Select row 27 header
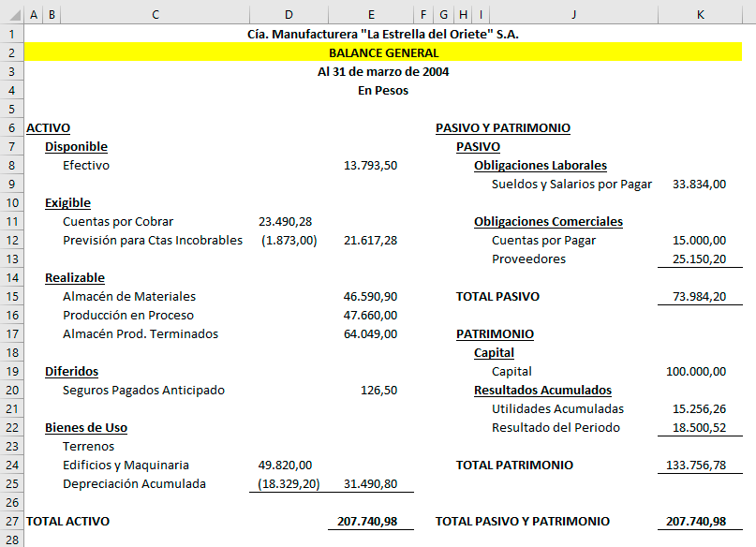Viewport: 756px width, 547px height. point(11,521)
